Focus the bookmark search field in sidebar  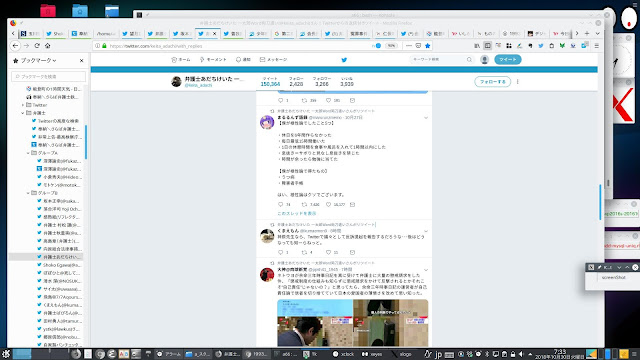pos(49,76)
